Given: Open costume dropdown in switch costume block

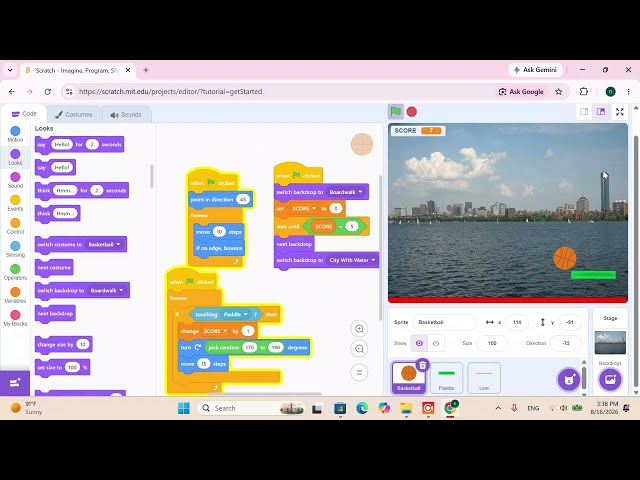Looking at the screenshot, I should coord(104,244).
